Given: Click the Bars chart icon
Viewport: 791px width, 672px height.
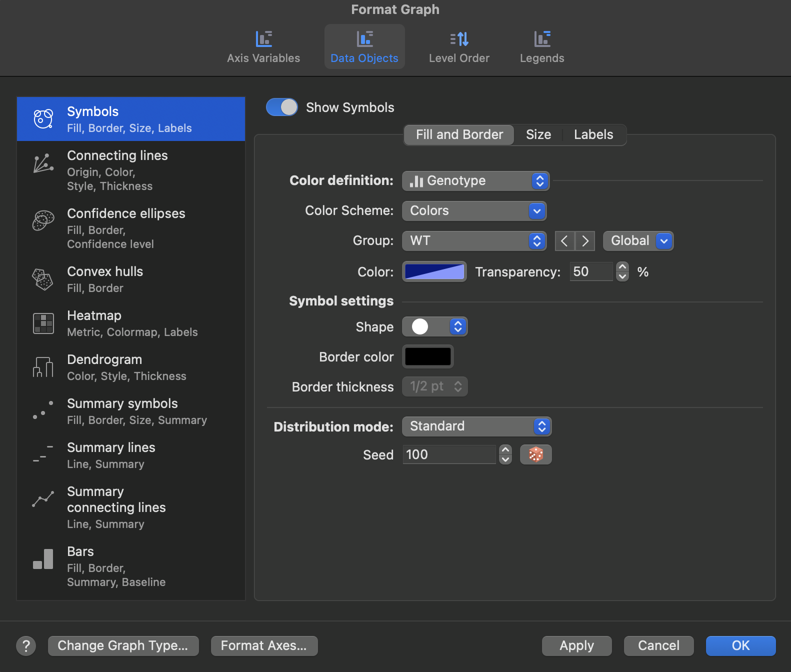Looking at the screenshot, I should 43,559.
